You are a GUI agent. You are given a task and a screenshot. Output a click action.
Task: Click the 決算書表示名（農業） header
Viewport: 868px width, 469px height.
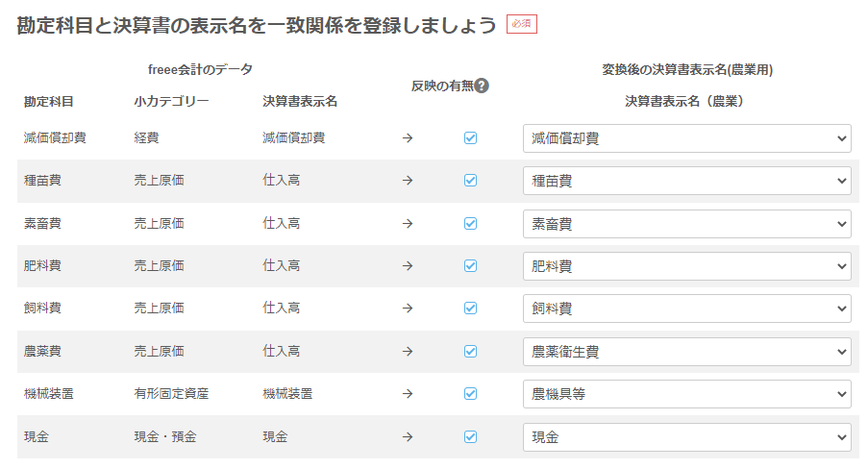click(x=683, y=101)
